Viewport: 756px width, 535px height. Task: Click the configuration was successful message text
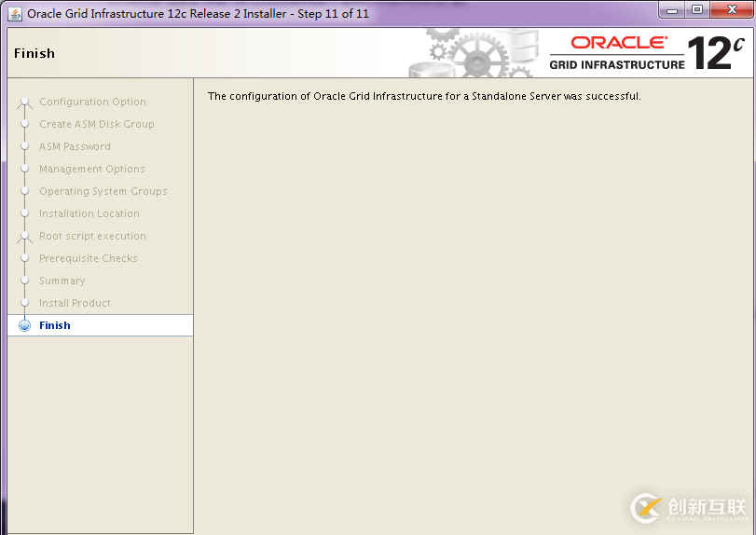coord(424,96)
